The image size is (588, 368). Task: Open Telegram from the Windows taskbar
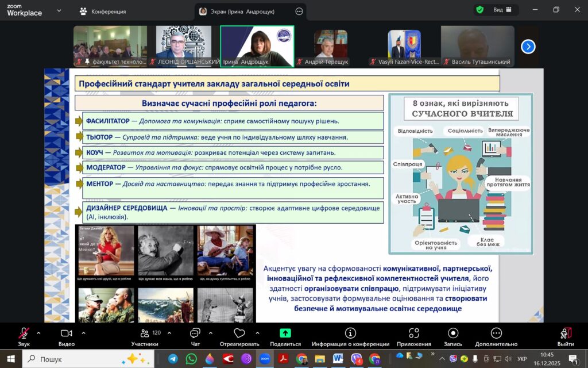[173, 359]
